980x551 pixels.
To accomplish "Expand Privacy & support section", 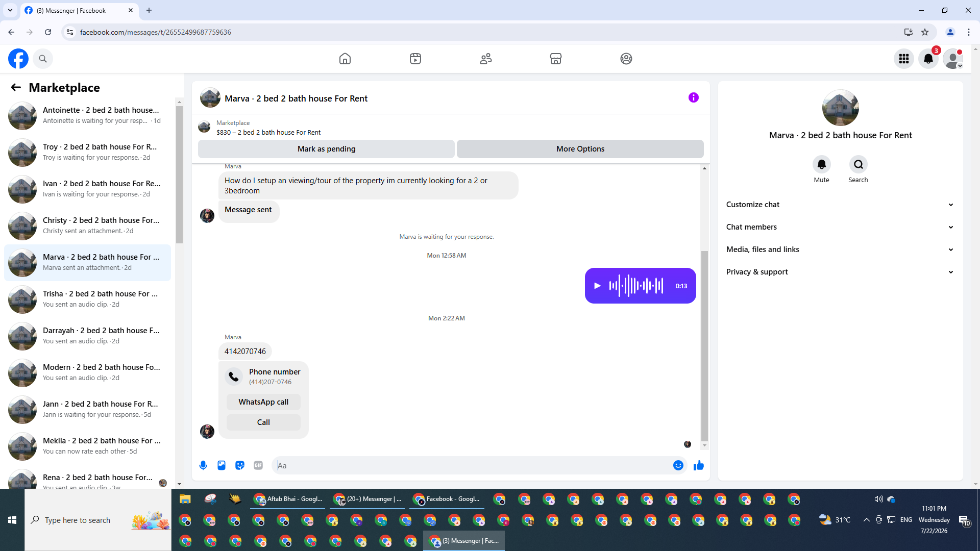I will (840, 272).
